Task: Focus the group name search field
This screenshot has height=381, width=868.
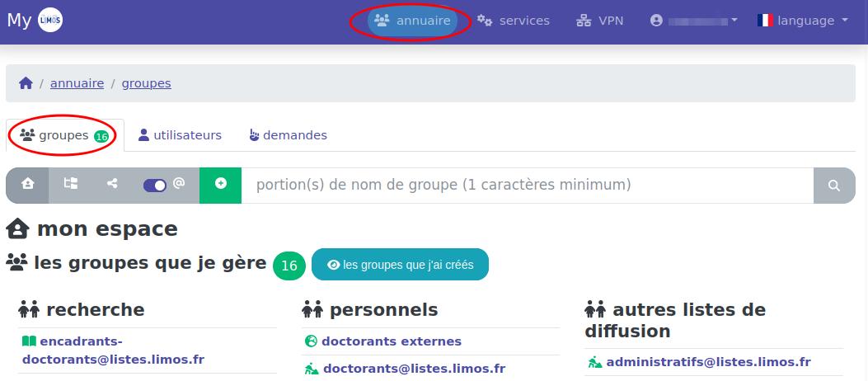Action: point(528,185)
